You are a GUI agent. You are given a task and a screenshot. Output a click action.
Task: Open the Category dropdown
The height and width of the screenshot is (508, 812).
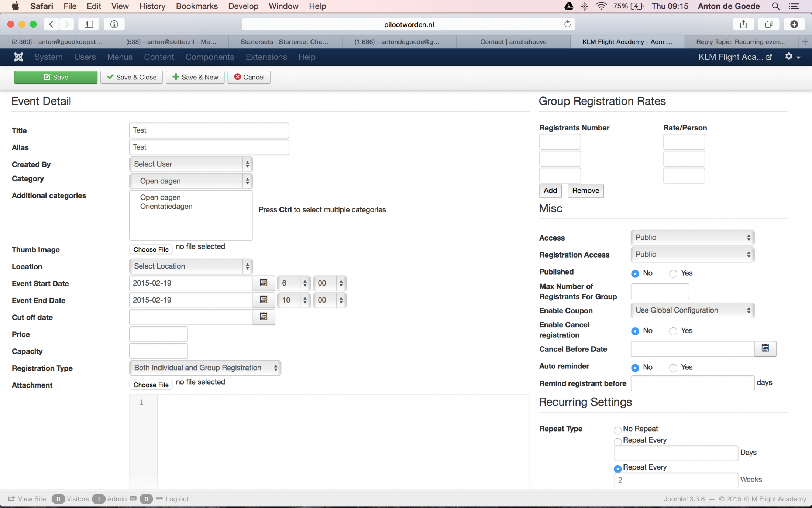191,181
